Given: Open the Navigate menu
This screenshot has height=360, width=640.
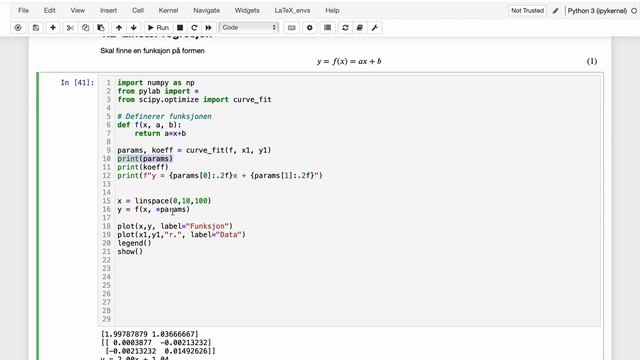Looking at the screenshot, I should click(x=207, y=10).
